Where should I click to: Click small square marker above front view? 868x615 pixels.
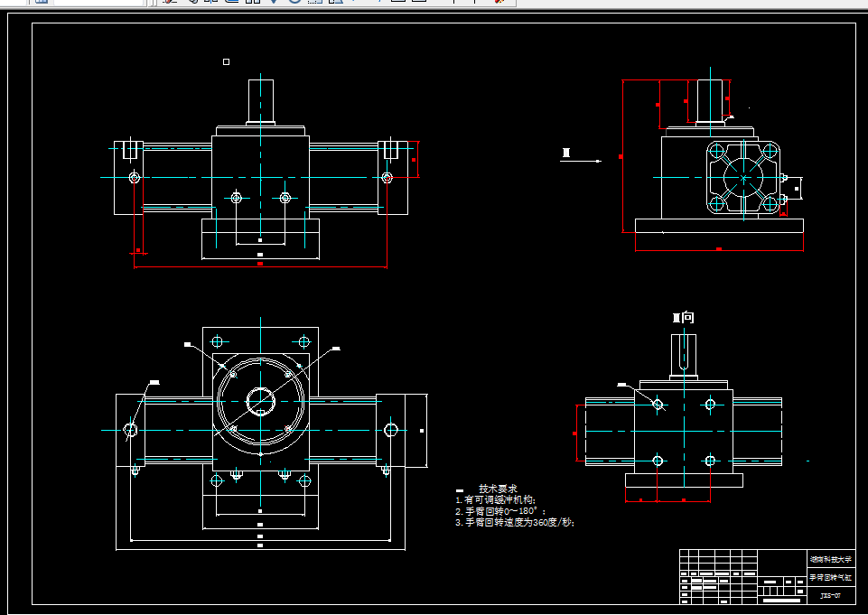point(226,62)
